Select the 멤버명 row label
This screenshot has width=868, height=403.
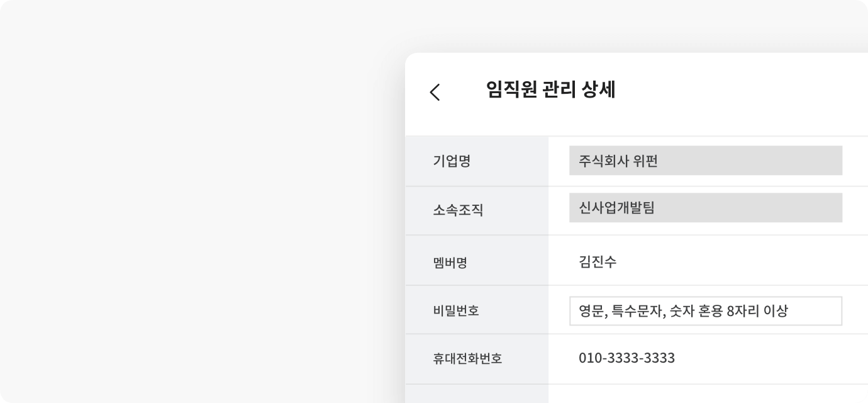click(450, 262)
